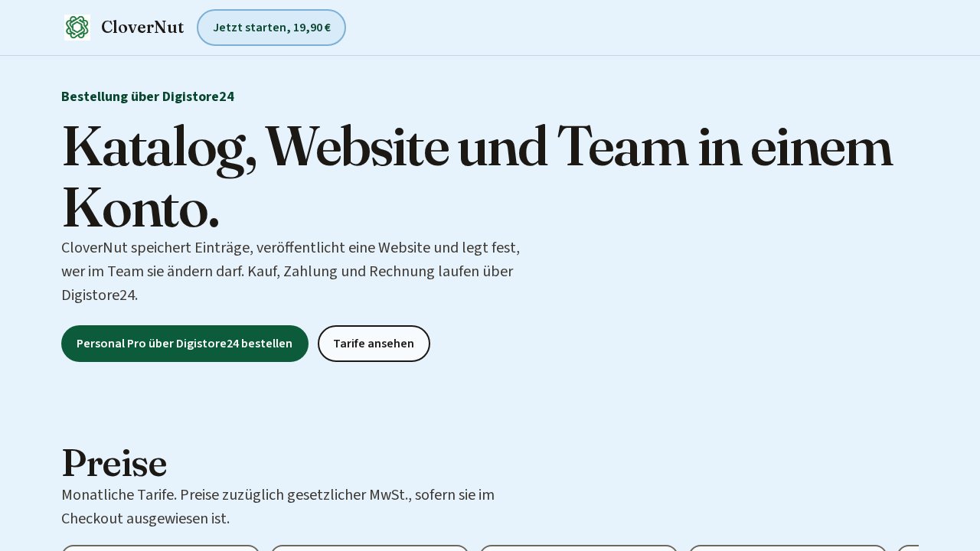Select the "Bestellung über Digistore24" label
The height and width of the screenshot is (551, 980).
coord(148,96)
